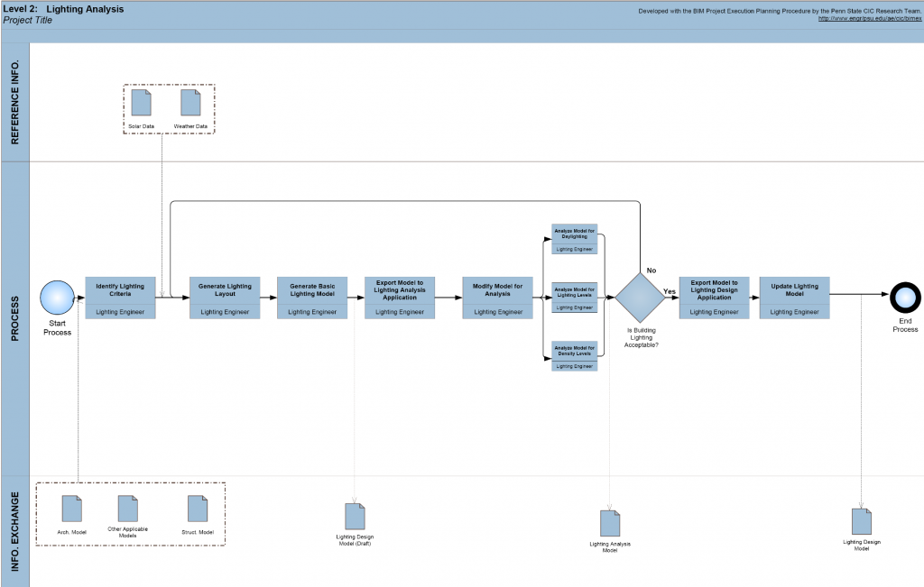
Task: Click the Struct. Model document icon
Action: tap(198, 509)
